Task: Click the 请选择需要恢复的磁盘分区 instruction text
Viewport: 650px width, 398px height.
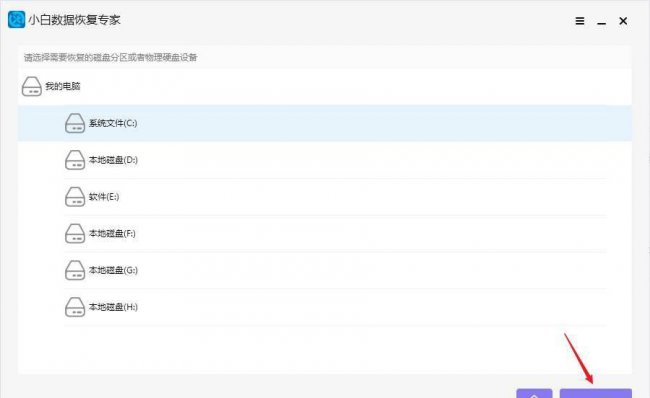Action: click(110, 57)
